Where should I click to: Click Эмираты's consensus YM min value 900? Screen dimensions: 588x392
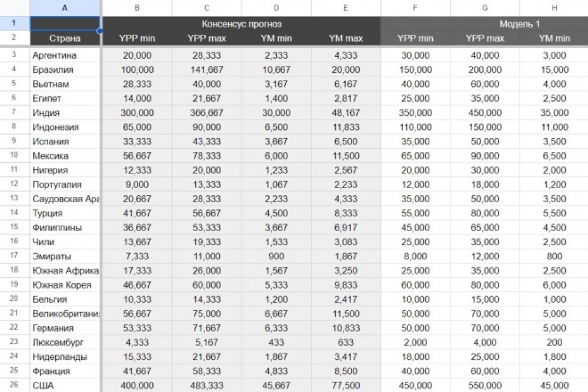[x=276, y=256]
